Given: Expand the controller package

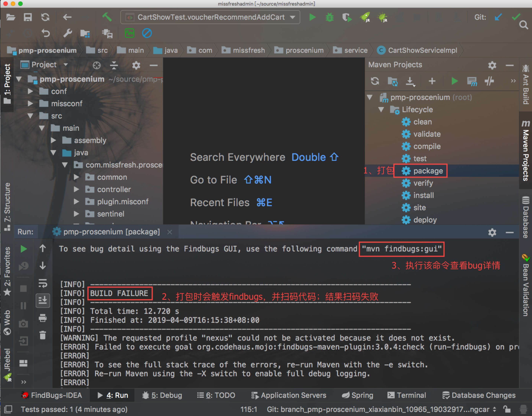Looking at the screenshot, I should pos(76,189).
